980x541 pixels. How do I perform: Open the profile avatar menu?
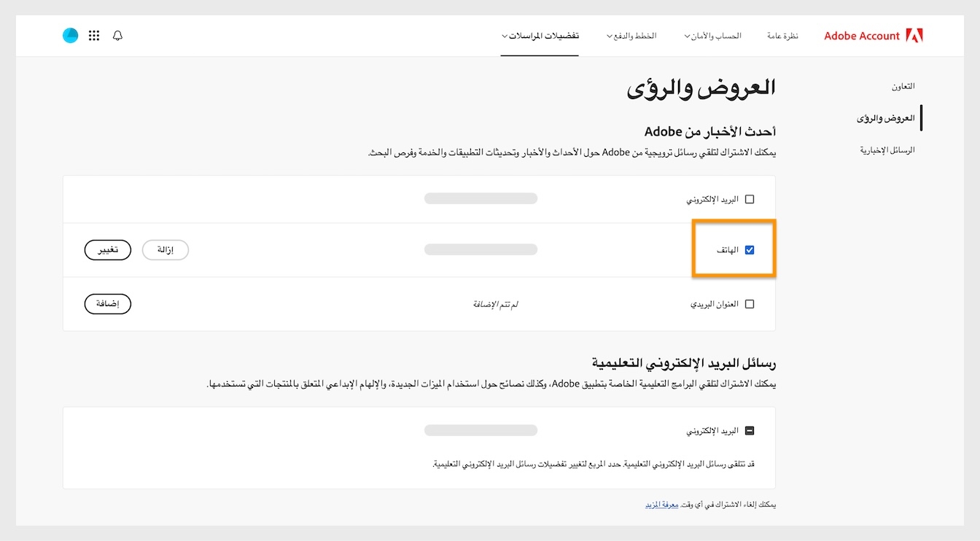pos(70,34)
